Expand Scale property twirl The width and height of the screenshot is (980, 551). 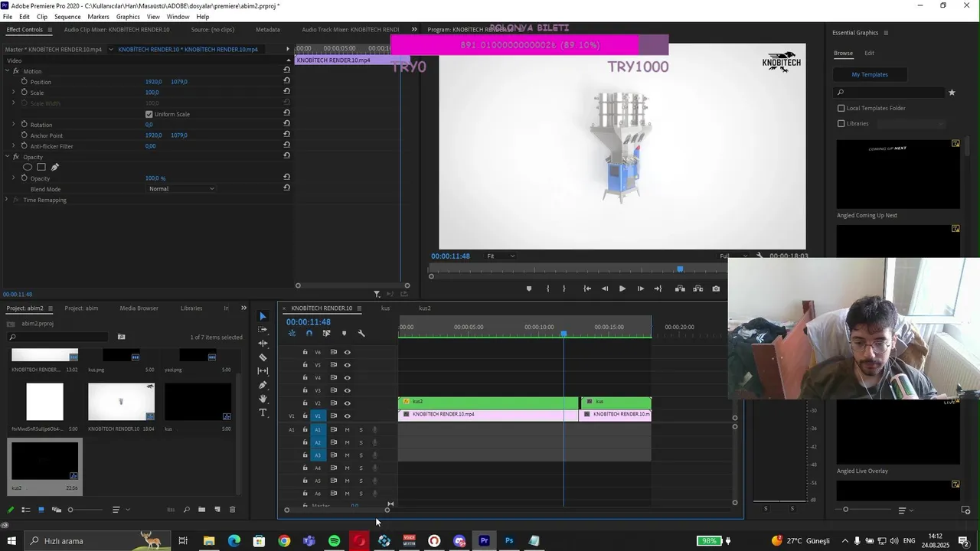[13, 92]
